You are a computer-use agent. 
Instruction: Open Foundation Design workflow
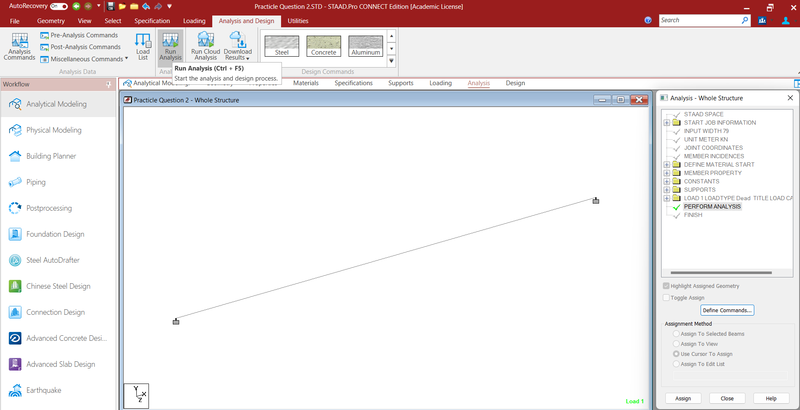[x=58, y=234]
